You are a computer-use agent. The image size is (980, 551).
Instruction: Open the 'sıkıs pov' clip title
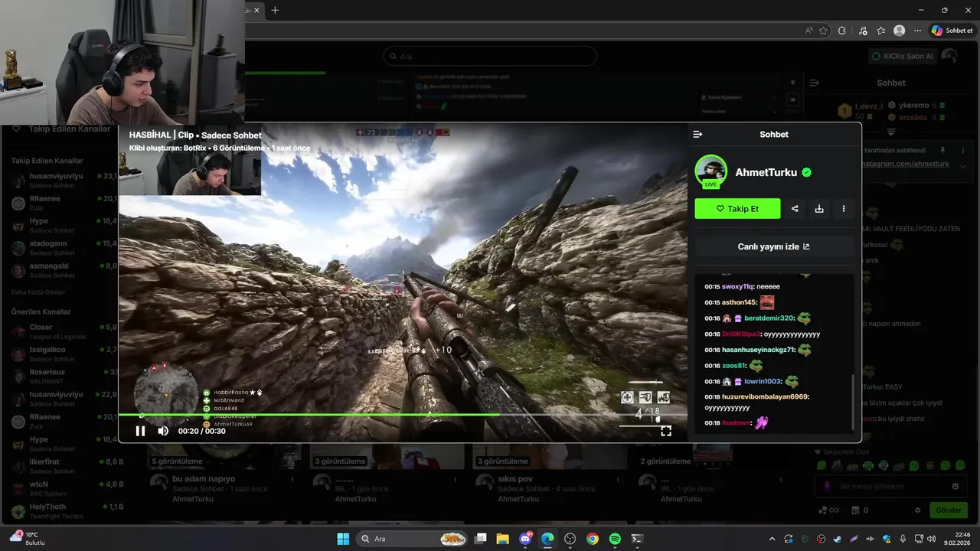[x=515, y=479]
